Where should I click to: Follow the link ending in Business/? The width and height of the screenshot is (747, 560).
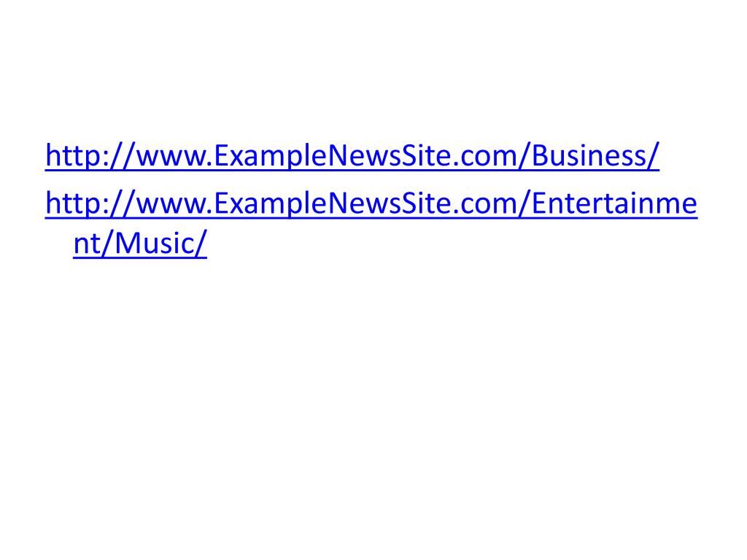pyautogui.click(x=352, y=156)
